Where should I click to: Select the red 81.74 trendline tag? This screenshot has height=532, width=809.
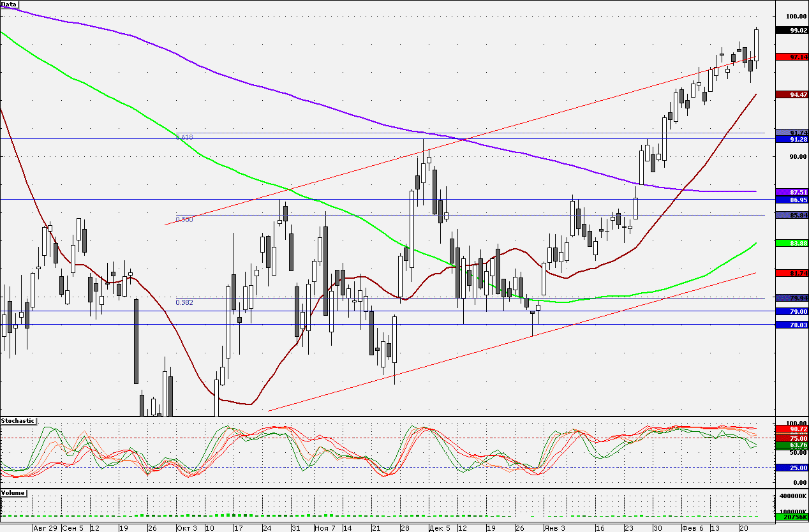coord(790,273)
